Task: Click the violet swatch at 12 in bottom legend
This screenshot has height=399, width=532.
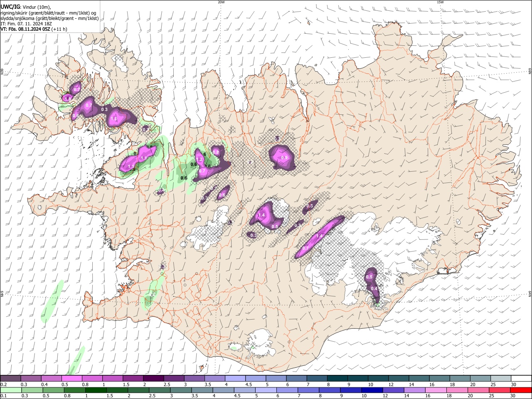Action: tap(393, 390)
